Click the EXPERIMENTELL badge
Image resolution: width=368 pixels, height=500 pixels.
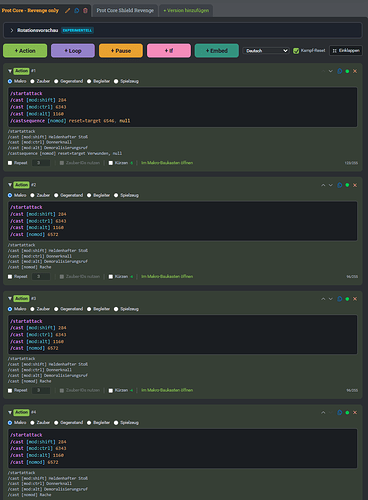click(77, 30)
